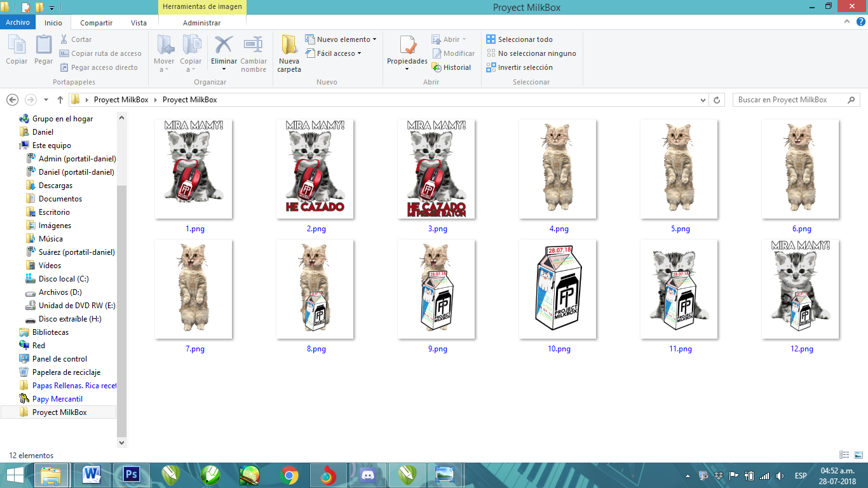Select thumbnail 12.png
Image resolution: width=868 pixels, height=488 pixels.
point(801,288)
